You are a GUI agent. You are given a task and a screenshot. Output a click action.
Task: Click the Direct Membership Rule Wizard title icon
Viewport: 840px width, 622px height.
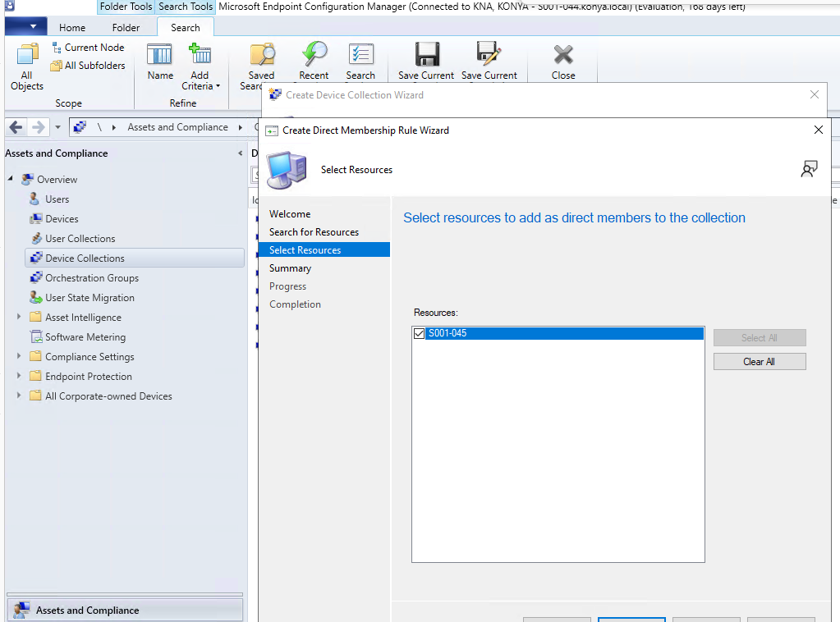(272, 130)
